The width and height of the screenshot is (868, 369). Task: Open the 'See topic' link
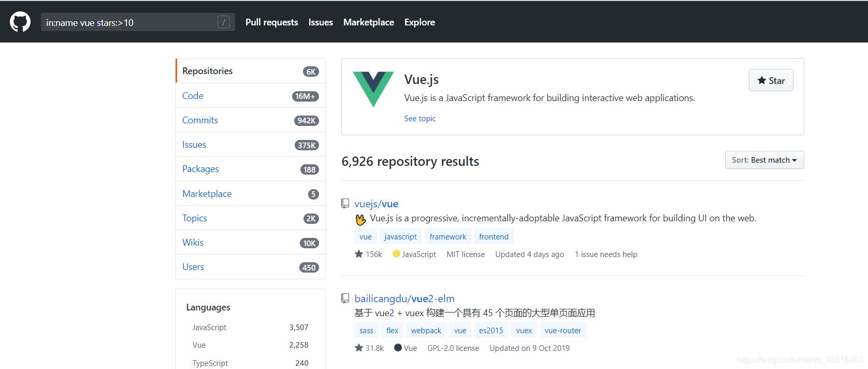pyautogui.click(x=420, y=119)
